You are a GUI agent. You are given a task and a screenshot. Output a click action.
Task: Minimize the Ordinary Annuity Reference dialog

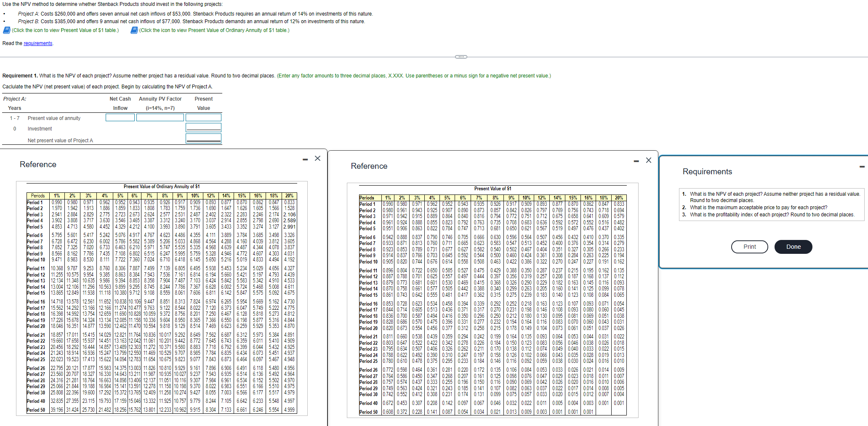pyautogui.click(x=305, y=159)
